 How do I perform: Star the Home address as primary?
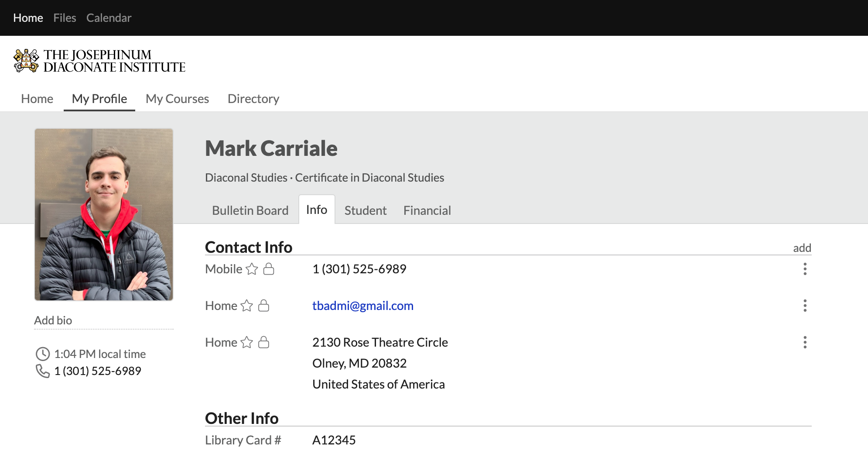(246, 342)
